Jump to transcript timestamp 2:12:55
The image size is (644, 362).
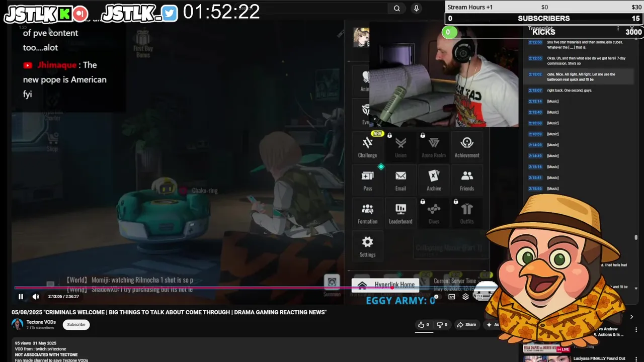point(535,58)
